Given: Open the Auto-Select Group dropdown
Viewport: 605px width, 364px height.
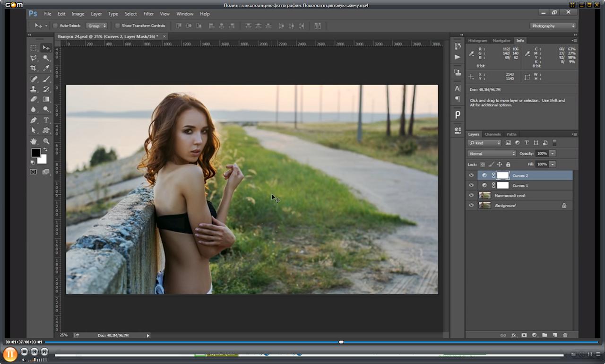Looking at the screenshot, I should coord(97,26).
